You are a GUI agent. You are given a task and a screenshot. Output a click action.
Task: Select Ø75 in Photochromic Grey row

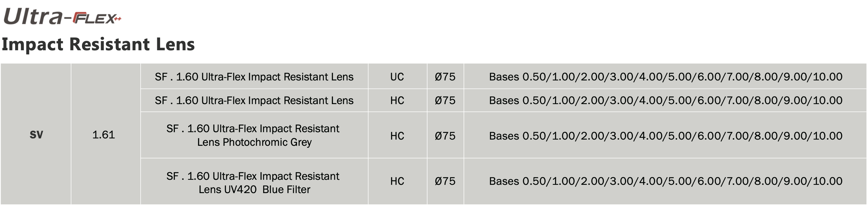pos(445,136)
